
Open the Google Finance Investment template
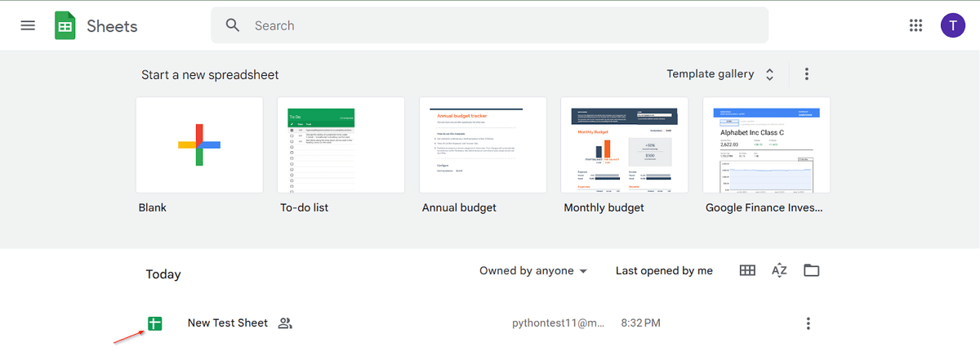tap(767, 145)
